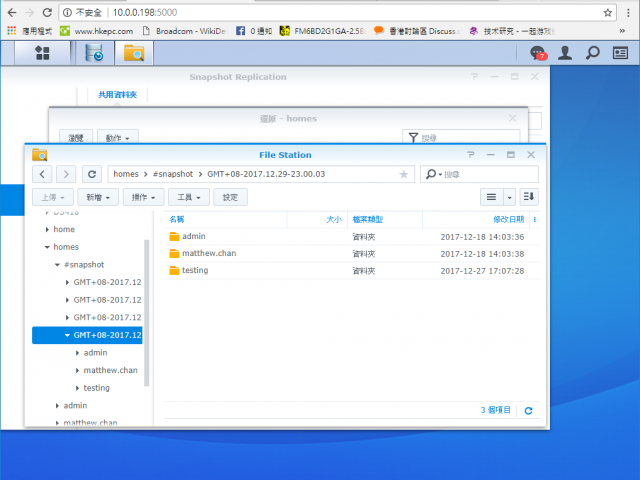Refresh the File Station folder path
This screenshot has height=480, width=640.
pyautogui.click(x=92, y=174)
